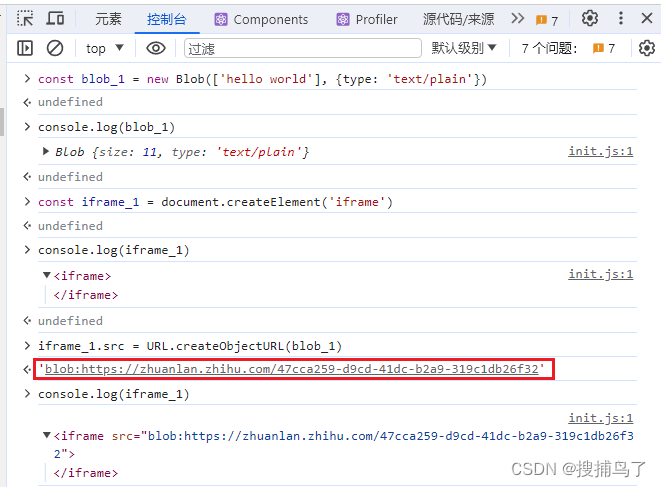The image size is (661, 487).
Task: Clear the console with the ban icon
Action: coord(55,48)
